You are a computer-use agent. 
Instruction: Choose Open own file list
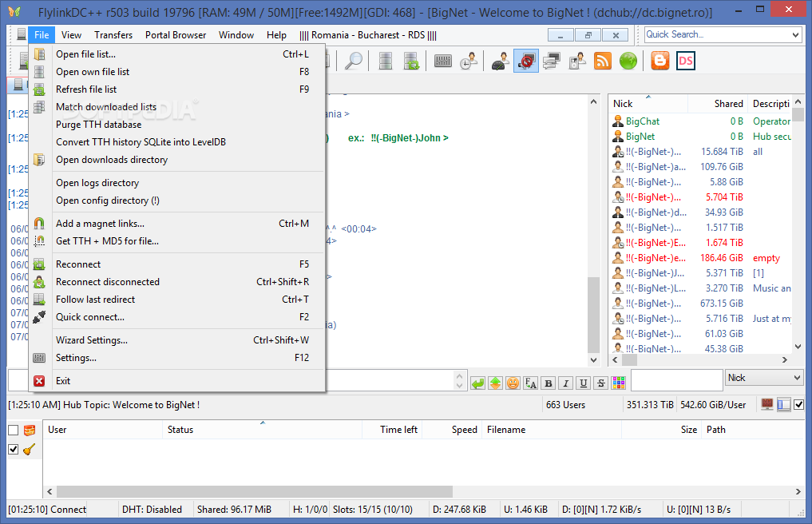(177, 72)
